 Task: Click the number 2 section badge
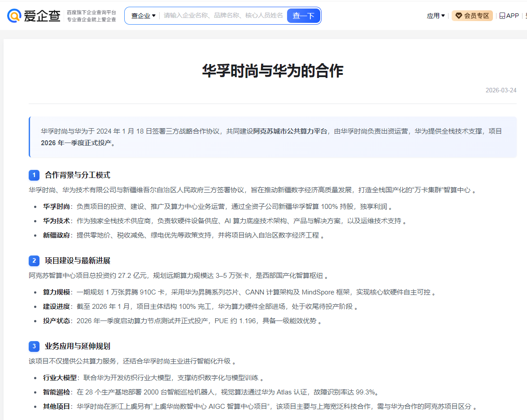click(x=34, y=261)
